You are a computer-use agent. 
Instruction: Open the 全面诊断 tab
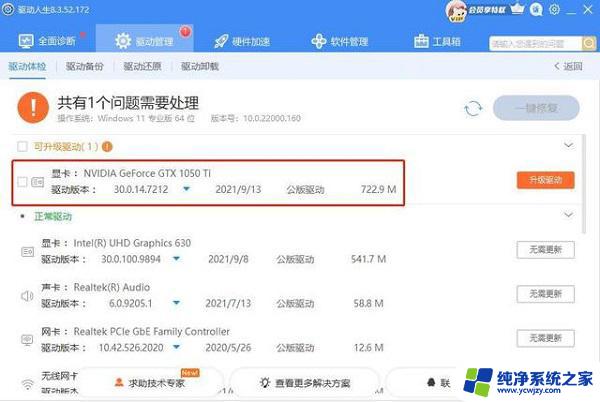[x=47, y=41]
